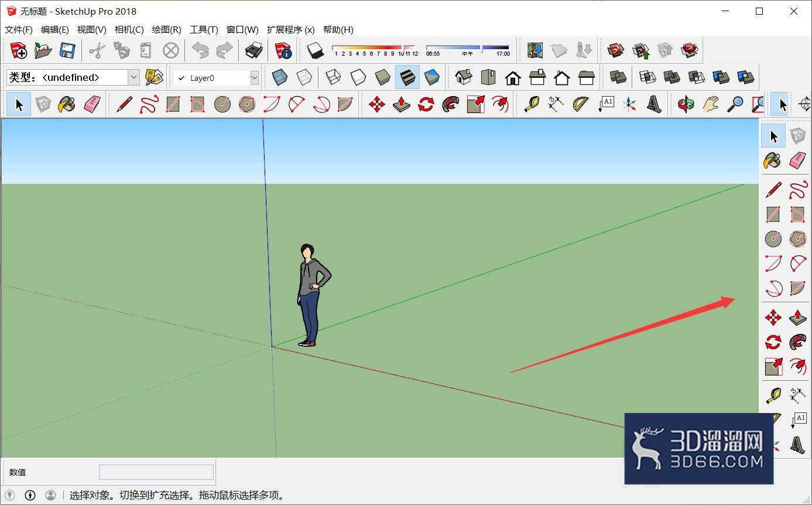Image resolution: width=812 pixels, height=505 pixels.
Task: Choose the Line pencil in the right-side toolbar
Action: 773,190
